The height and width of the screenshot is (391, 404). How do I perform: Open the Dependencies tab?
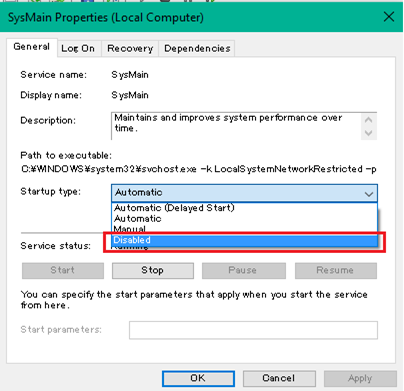pos(197,49)
